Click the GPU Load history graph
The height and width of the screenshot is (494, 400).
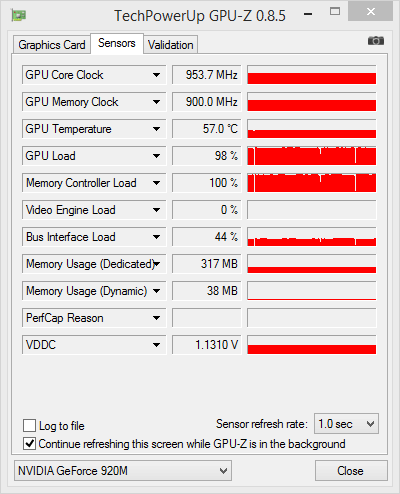312,156
